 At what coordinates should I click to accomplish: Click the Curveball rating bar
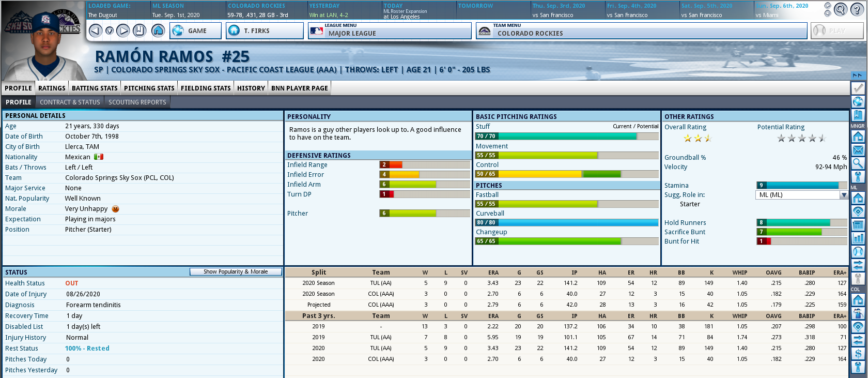566,222
